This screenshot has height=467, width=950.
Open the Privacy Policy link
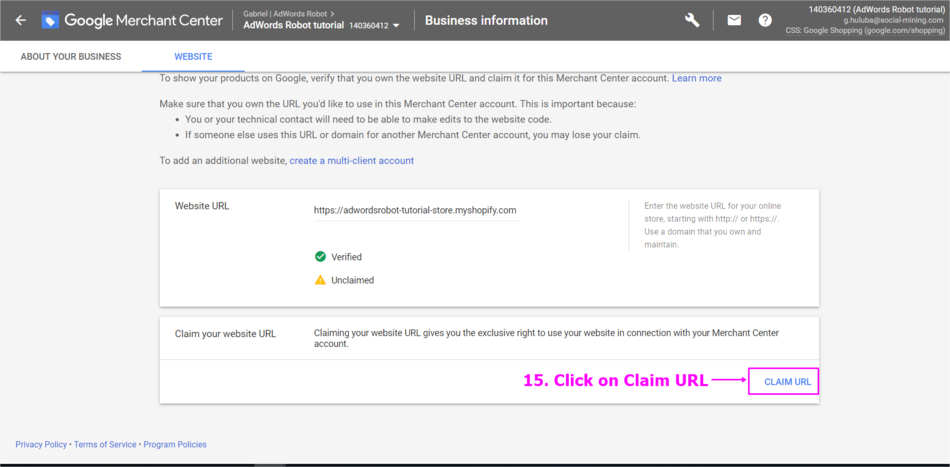[41, 444]
